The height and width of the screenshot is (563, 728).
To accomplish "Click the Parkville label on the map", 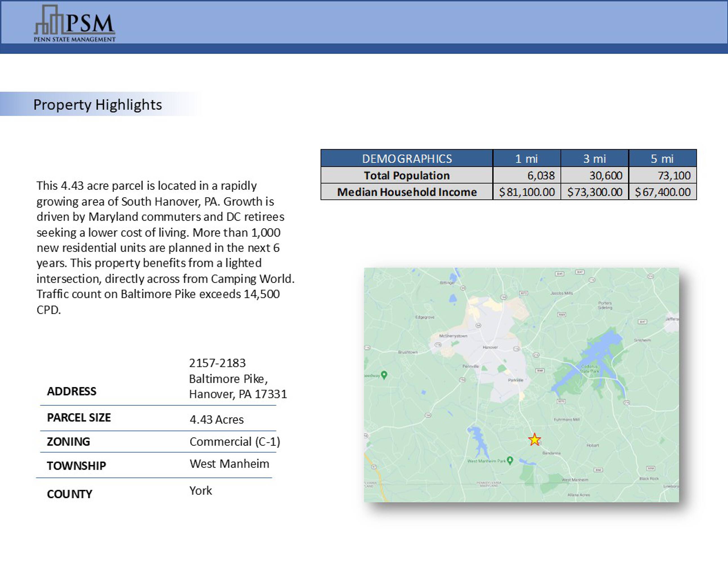I will coord(515,380).
